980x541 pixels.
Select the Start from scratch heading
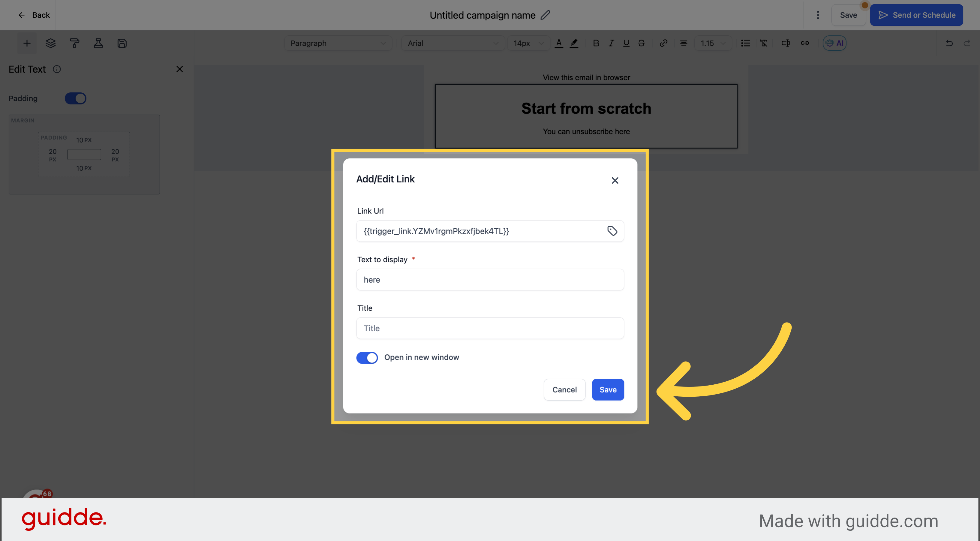click(x=586, y=108)
